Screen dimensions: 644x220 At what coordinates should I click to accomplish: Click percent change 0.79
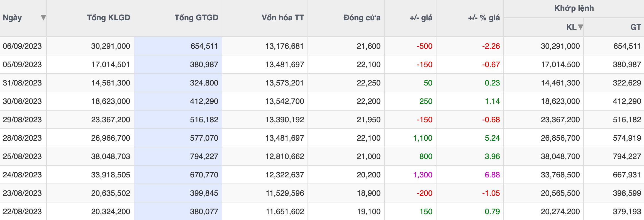point(492,211)
